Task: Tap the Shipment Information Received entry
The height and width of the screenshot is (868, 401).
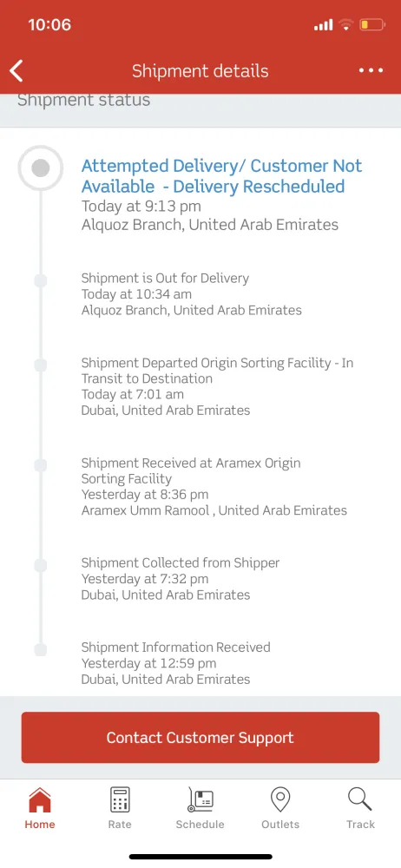Action: 176,663
